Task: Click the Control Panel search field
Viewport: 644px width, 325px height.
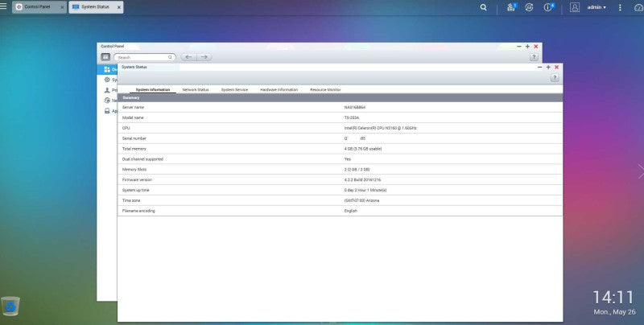Action: [x=145, y=57]
